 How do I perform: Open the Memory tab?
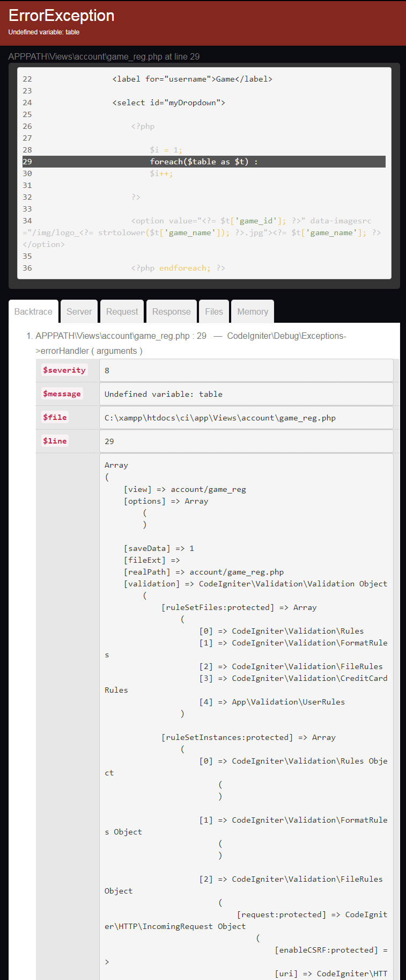(x=253, y=311)
